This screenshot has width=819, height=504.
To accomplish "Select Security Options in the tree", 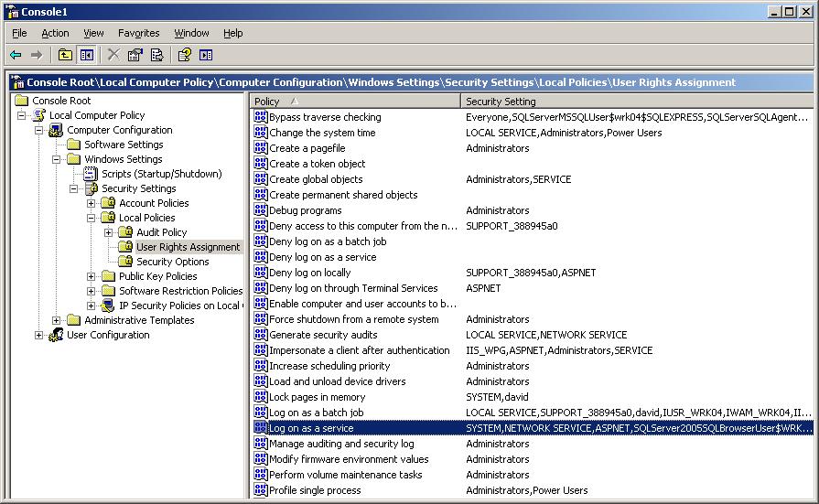I will [172, 262].
